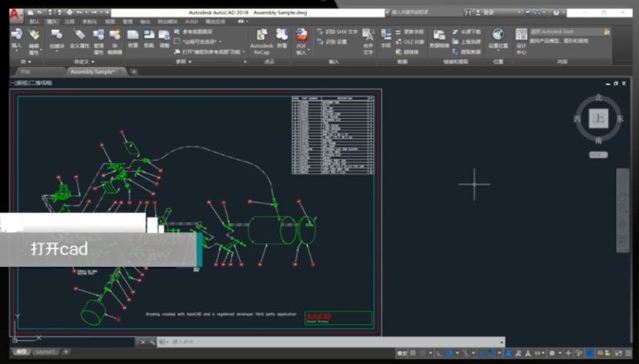The image size is (639, 364).
Task: Launch the Block Editor tool
Action: (x=115, y=41)
